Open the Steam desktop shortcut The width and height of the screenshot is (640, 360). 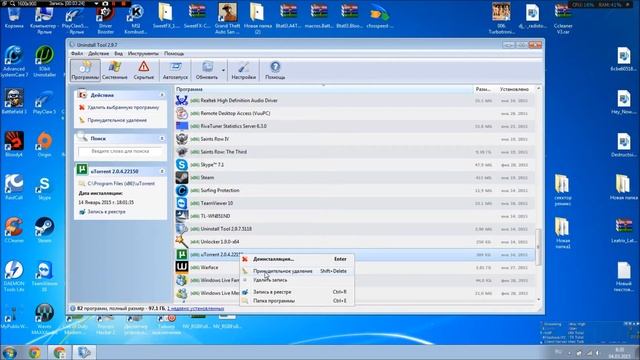click(44, 230)
